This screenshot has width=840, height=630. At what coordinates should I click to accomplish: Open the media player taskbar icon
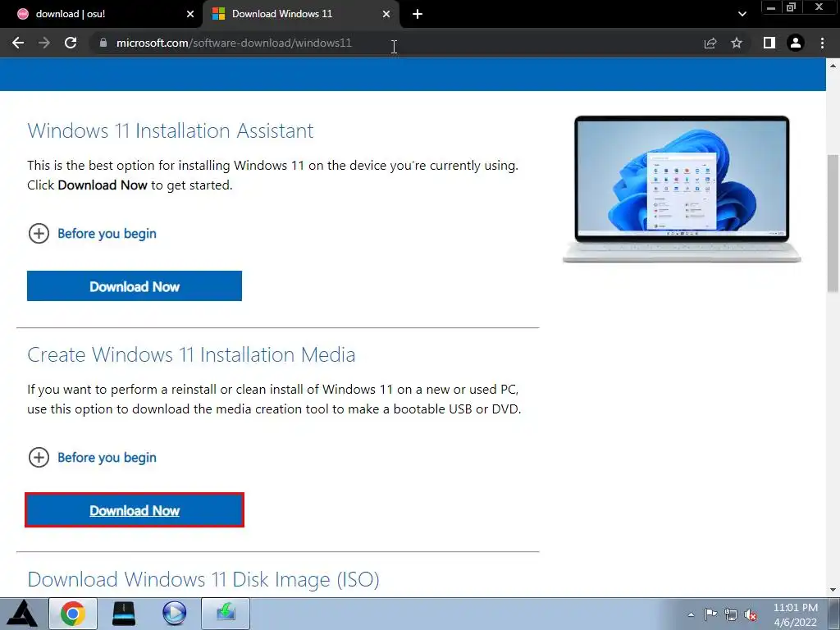[x=174, y=614]
